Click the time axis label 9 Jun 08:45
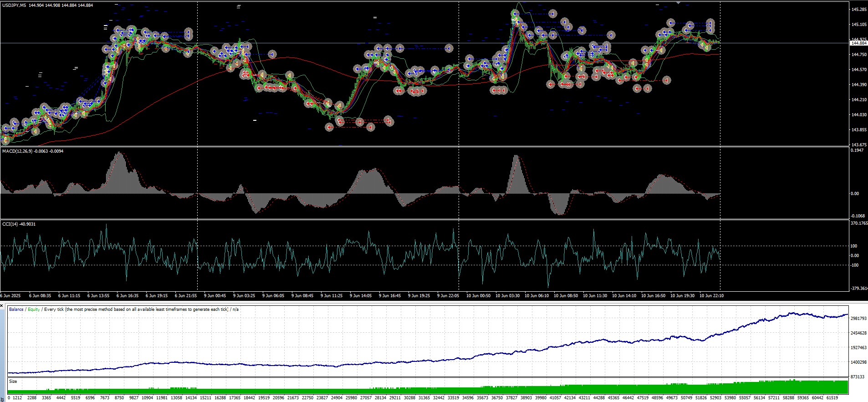The height and width of the screenshot is (402, 868). click(302, 296)
